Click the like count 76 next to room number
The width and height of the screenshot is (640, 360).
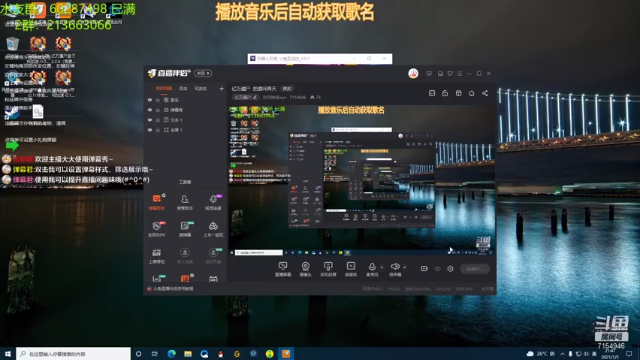pos(316,97)
